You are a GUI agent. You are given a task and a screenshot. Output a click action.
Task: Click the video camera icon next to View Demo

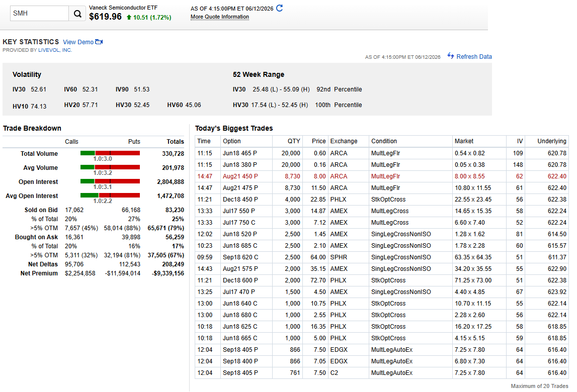coord(99,42)
